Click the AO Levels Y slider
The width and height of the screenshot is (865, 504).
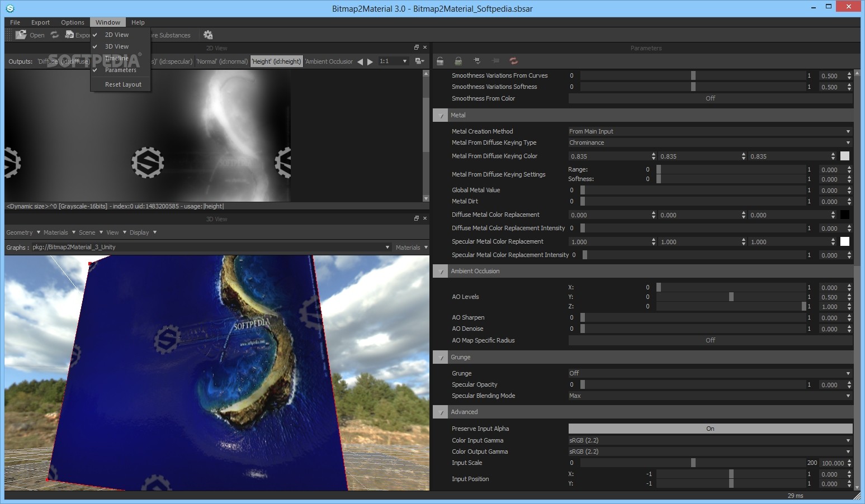pos(731,297)
